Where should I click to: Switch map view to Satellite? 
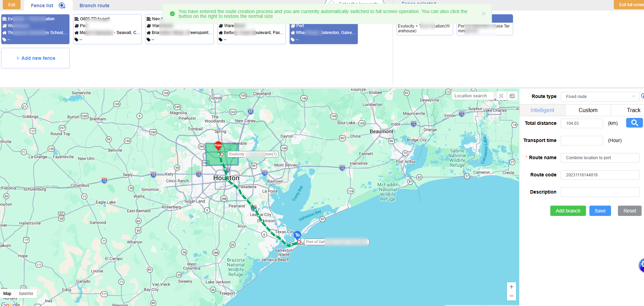(26, 294)
